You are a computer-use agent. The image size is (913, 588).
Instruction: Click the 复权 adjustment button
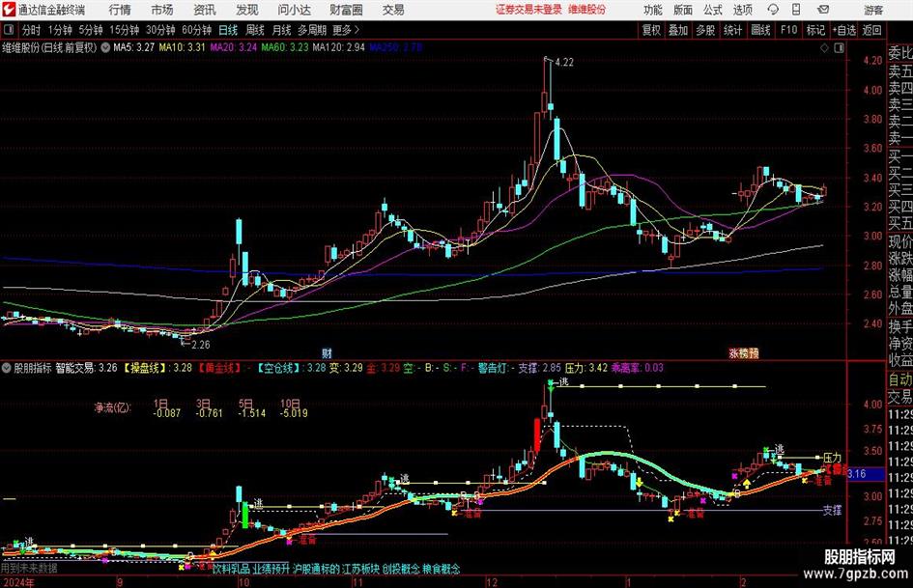pos(651,30)
